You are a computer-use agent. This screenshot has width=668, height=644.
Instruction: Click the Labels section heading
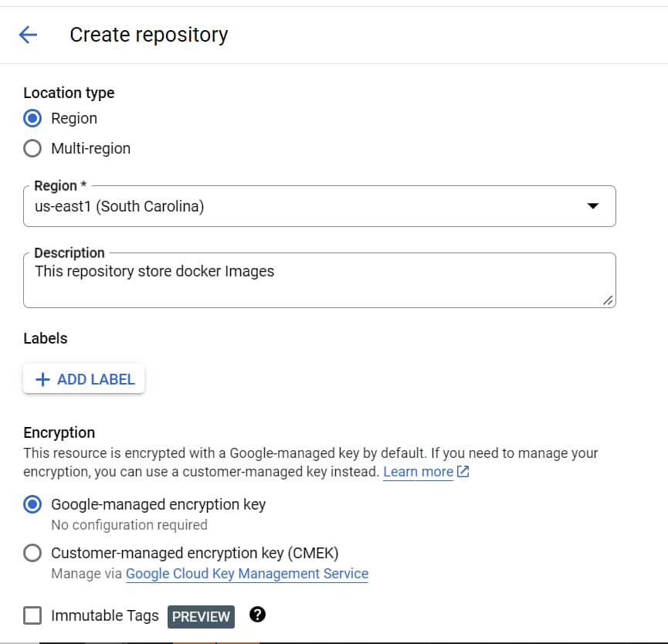tap(46, 338)
